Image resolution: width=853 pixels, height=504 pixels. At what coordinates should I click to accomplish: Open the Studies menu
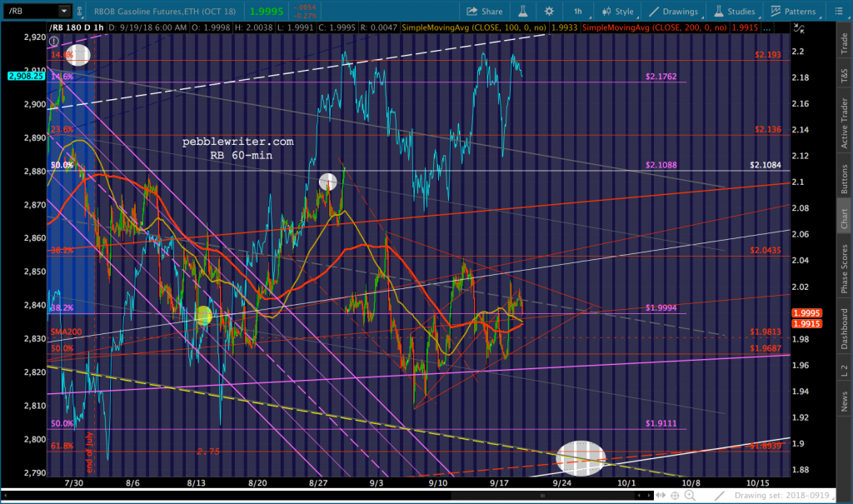[x=735, y=12]
